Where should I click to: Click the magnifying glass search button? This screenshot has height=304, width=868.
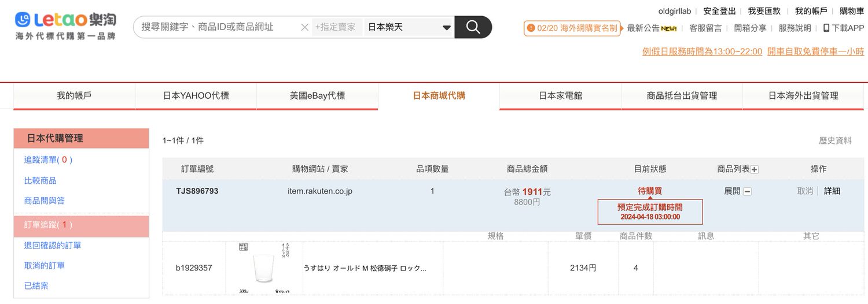click(x=473, y=27)
